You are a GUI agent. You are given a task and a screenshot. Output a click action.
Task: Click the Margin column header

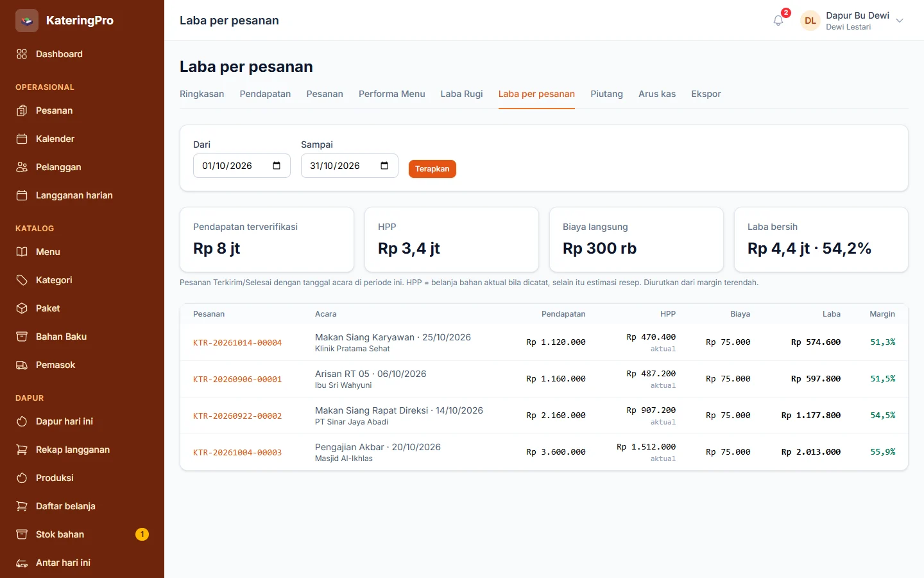coord(882,314)
